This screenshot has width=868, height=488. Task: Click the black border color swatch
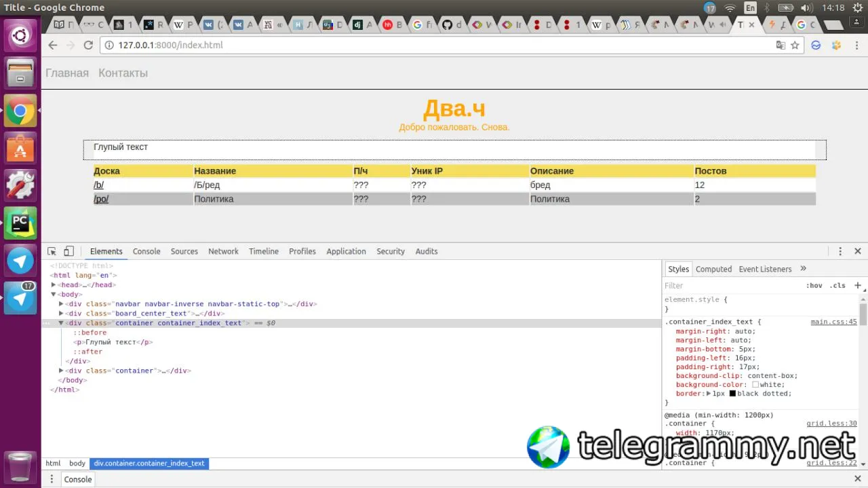(x=732, y=394)
